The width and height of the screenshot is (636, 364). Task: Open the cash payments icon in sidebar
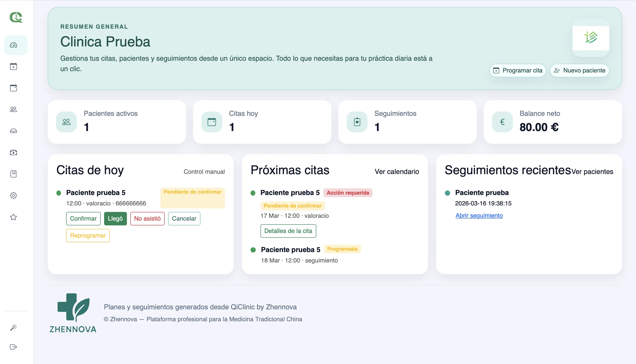(x=13, y=152)
